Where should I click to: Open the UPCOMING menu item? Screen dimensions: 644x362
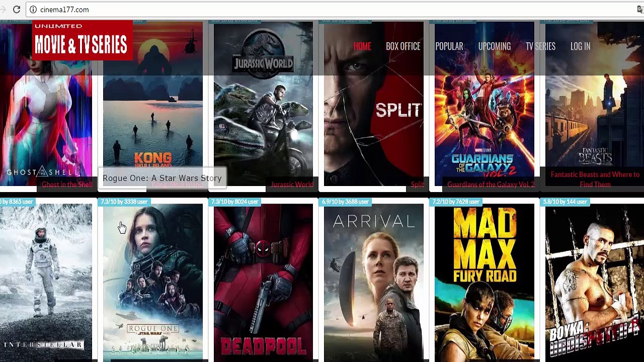pyautogui.click(x=495, y=46)
